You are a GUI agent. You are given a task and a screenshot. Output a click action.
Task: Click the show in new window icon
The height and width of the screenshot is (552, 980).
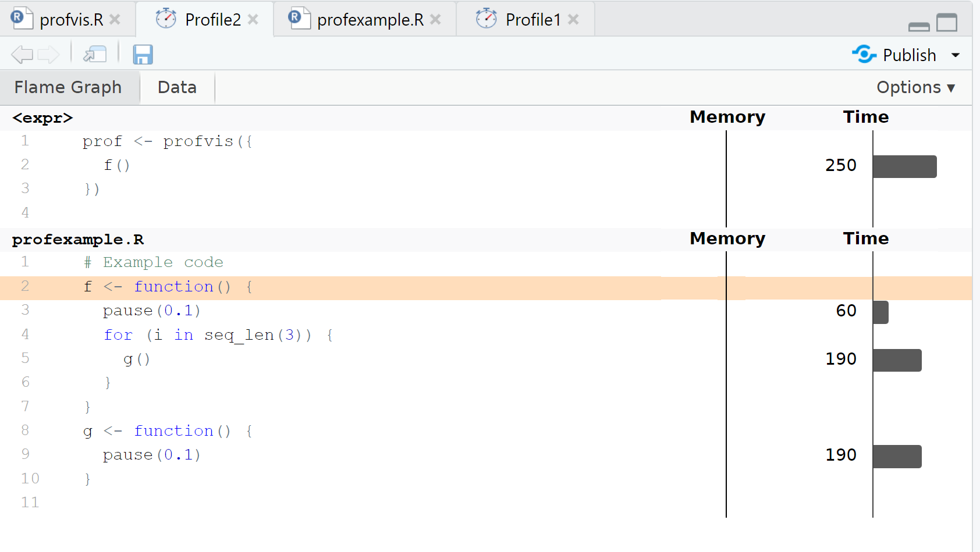[95, 55]
